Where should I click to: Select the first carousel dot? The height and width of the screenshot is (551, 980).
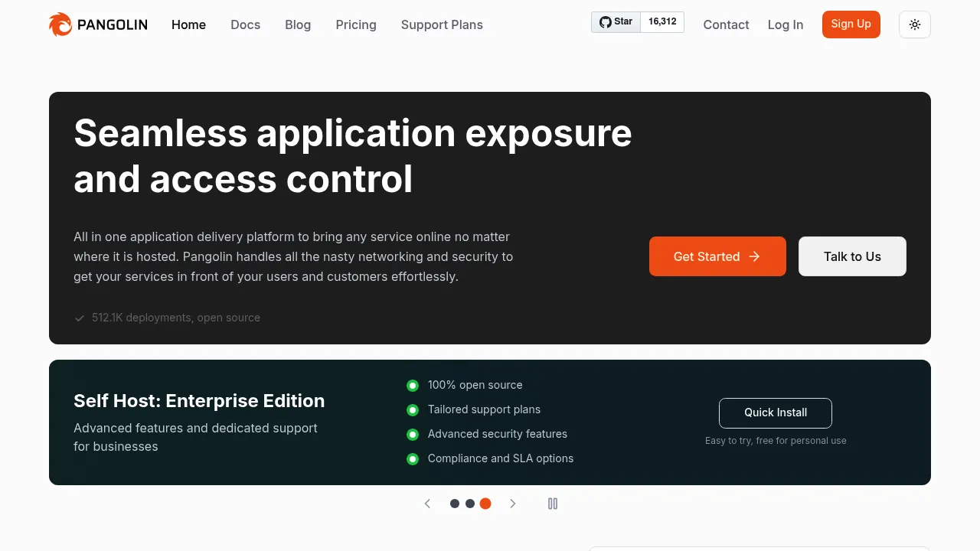pyautogui.click(x=455, y=504)
